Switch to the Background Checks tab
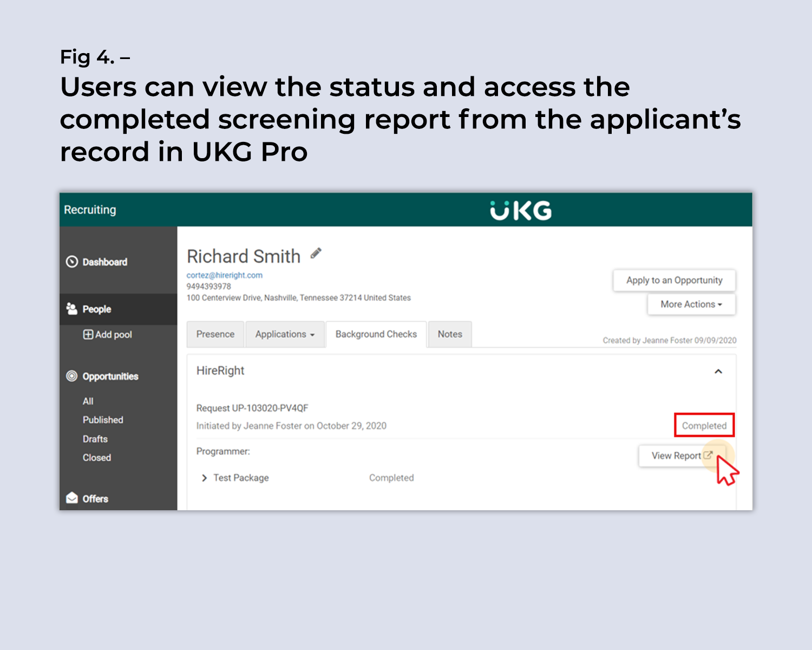The width and height of the screenshot is (812, 650). click(376, 334)
